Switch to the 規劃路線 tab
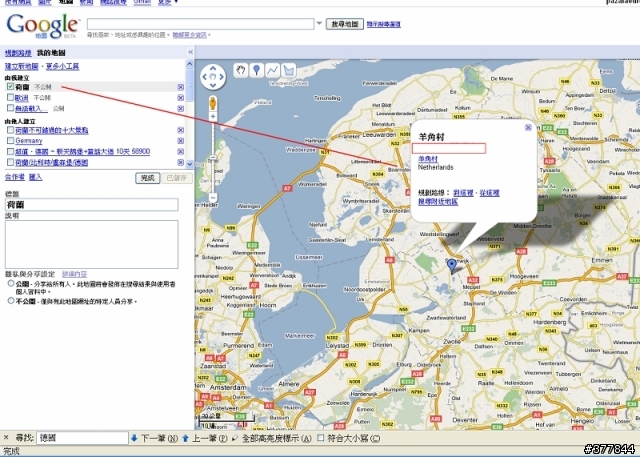Viewport: 640px width, 457px height. click(x=18, y=53)
